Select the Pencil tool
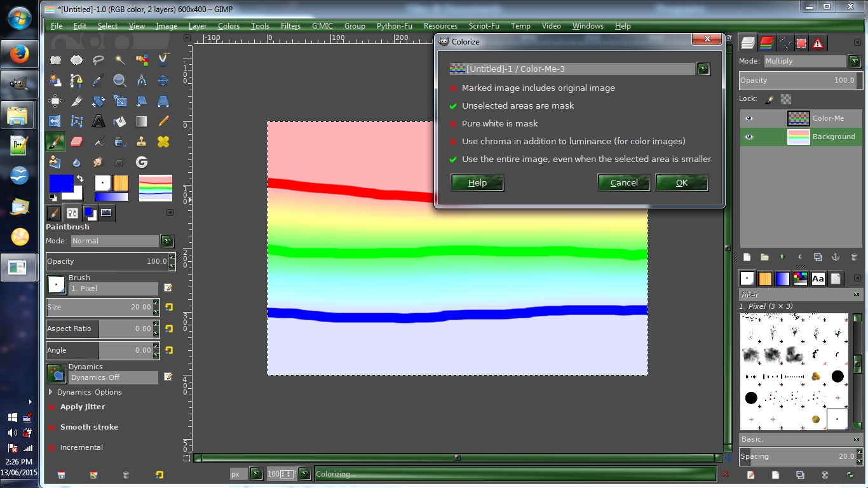868x488 pixels. point(163,121)
